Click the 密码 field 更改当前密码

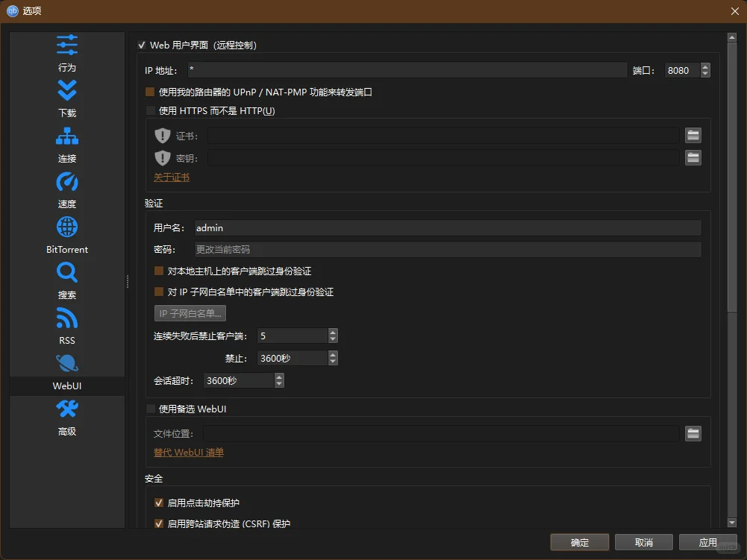[x=448, y=249]
